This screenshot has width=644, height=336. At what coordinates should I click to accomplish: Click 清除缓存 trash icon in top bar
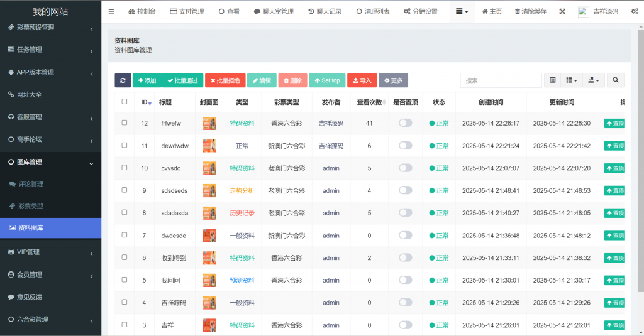(518, 11)
